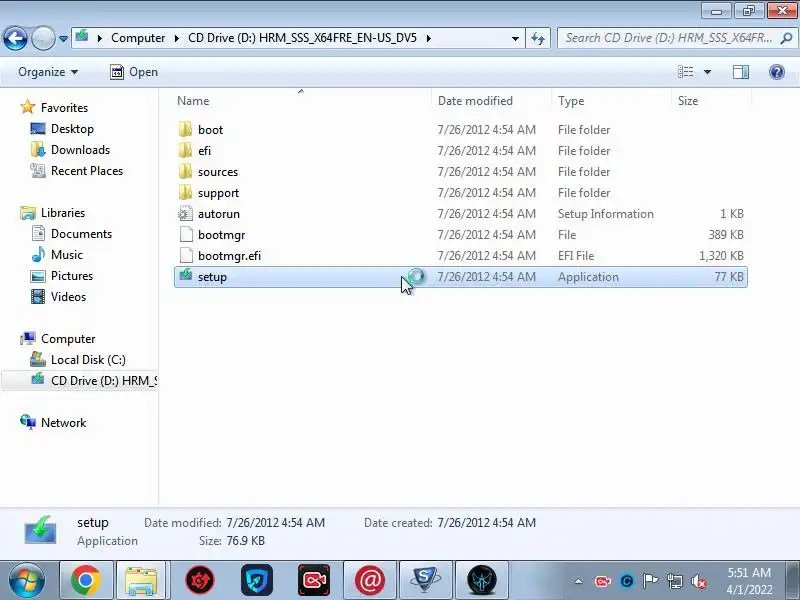Sort by the Type column header

tap(611, 101)
